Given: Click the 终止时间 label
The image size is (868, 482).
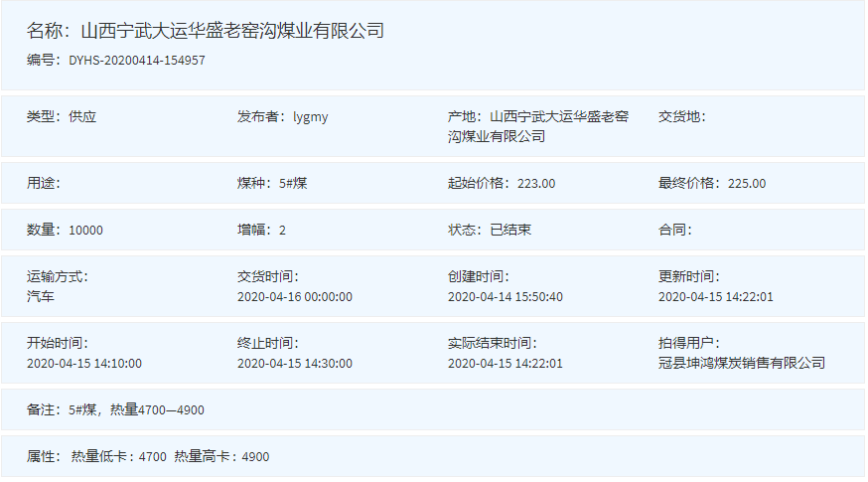Looking at the screenshot, I should click(x=268, y=343).
